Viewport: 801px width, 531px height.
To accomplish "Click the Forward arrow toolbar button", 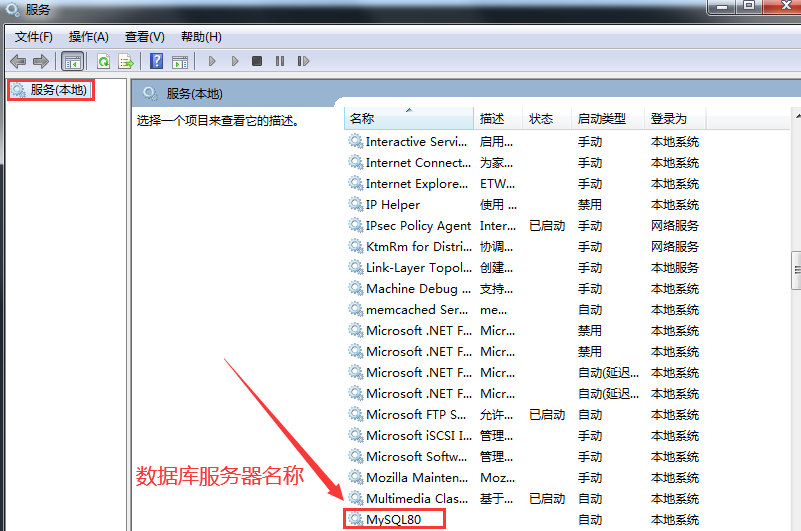I will (x=41, y=62).
